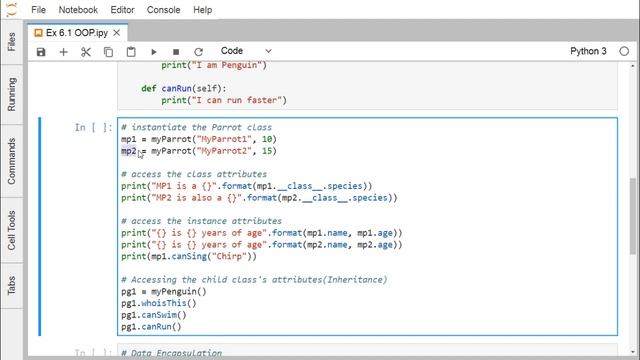Click the comment '# access the class attributes'

point(194,174)
